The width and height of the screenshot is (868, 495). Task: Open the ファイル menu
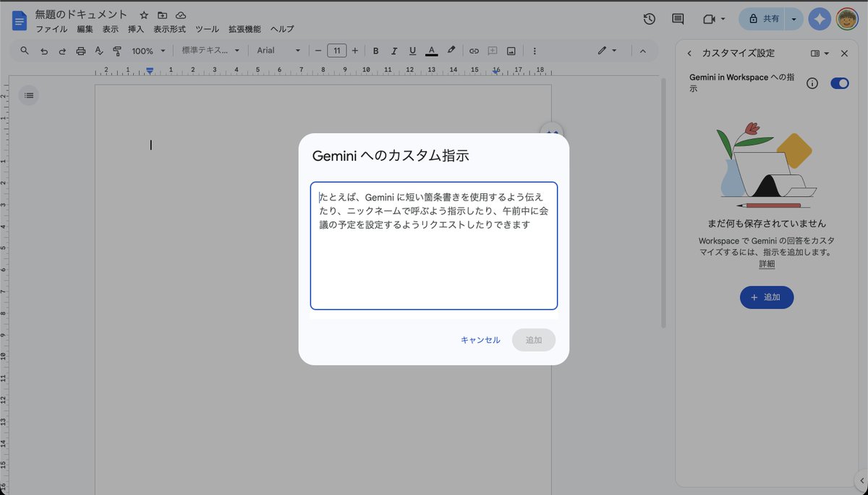pyautogui.click(x=51, y=30)
